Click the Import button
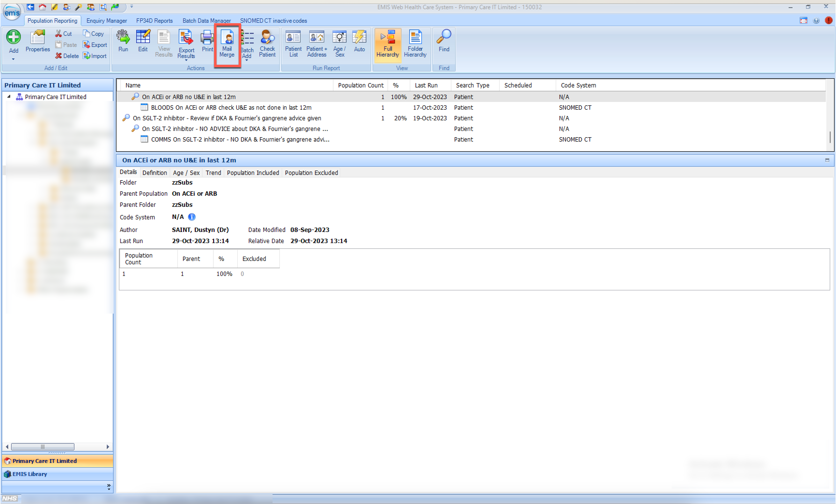The height and width of the screenshot is (504, 836). (x=95, y=56)
